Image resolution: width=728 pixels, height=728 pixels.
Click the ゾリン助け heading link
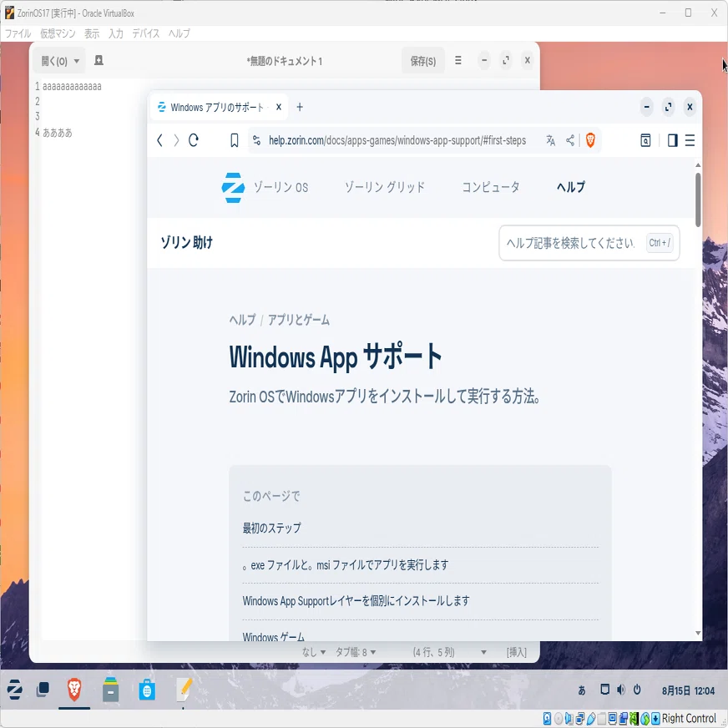(187, 242)
